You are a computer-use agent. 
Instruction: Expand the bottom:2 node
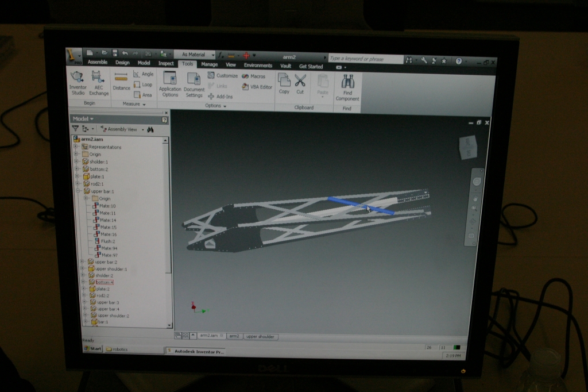tap(77, 168)
